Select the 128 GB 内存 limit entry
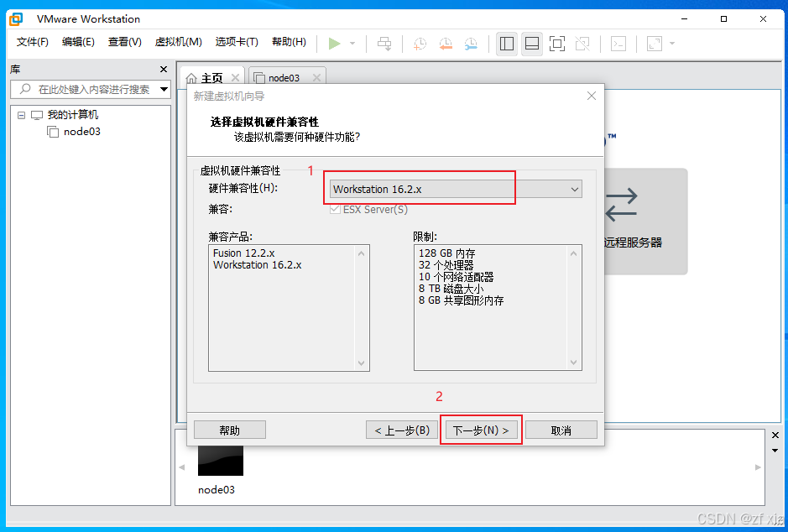The width and height of the screenshot is (788, 532). (446, 253)
